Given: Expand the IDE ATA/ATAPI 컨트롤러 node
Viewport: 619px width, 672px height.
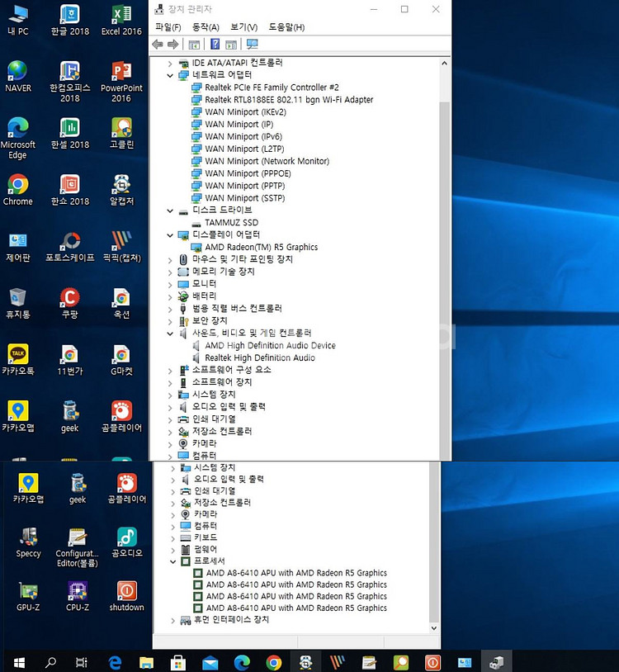Looking at the screenshot, I should [170, 64].
